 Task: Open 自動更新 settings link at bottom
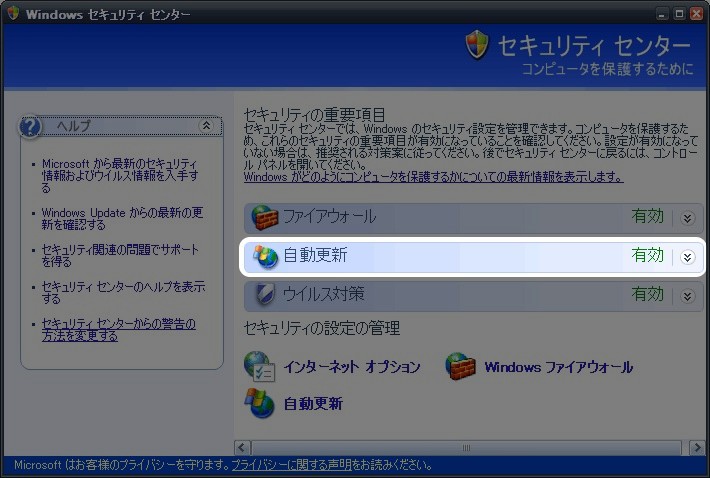[x=313, y=404]
